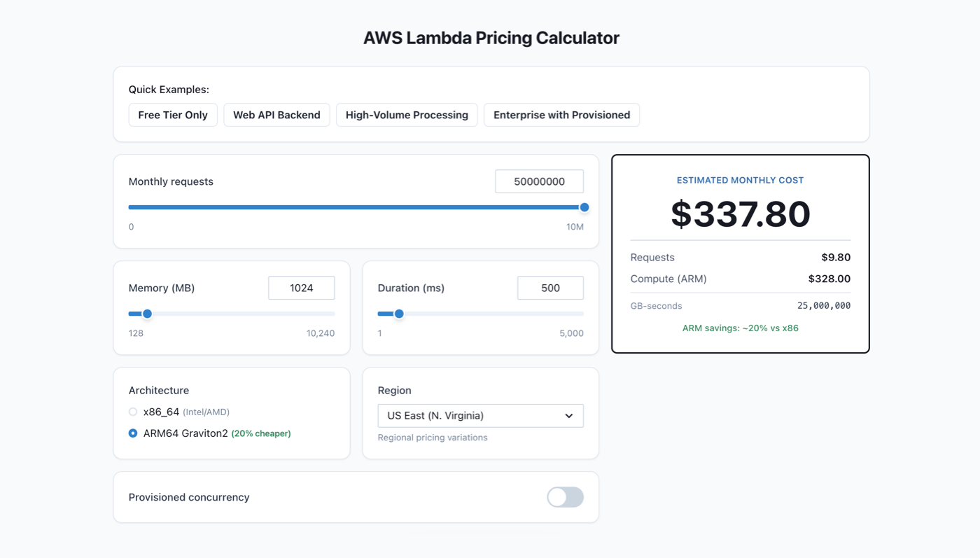The height and width of the screenshot is (558, 980).
Task: Load the Web API Backend example
Action: coord(276,114)
